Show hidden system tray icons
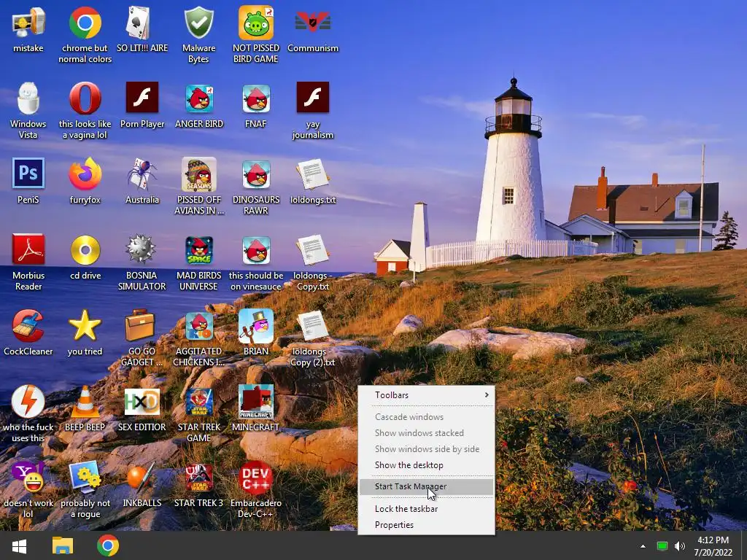Viewport: 747px width, 560px height. click(x=643, y=546)
